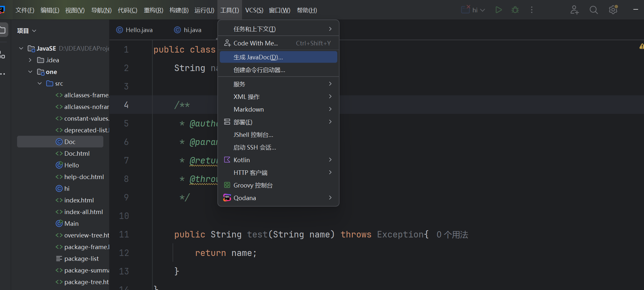
Task: Choose 生成 JavaDoc(D)... menu item
Action: click(278, 57)
